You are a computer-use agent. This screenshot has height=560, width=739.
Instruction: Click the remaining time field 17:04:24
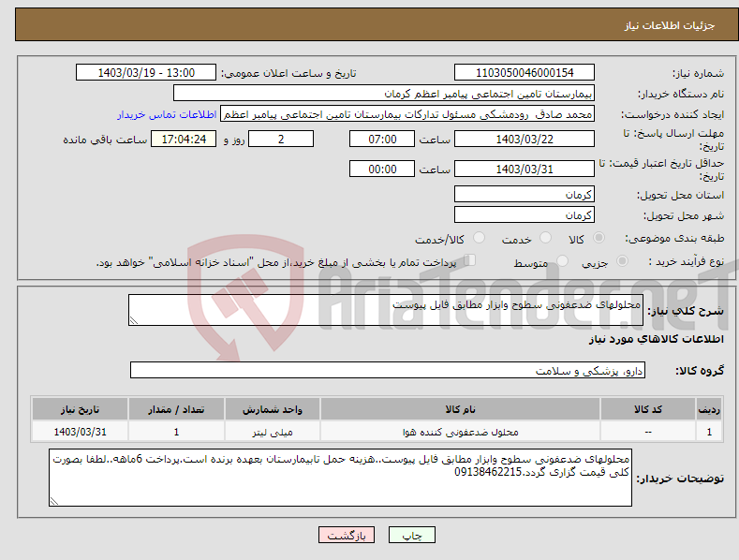pyautogui.click(x=184, y=139)
